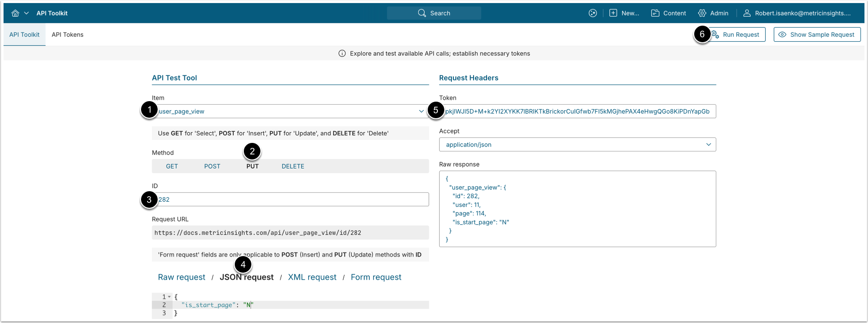Click the Admin gear icon

(x=702, y=13)
